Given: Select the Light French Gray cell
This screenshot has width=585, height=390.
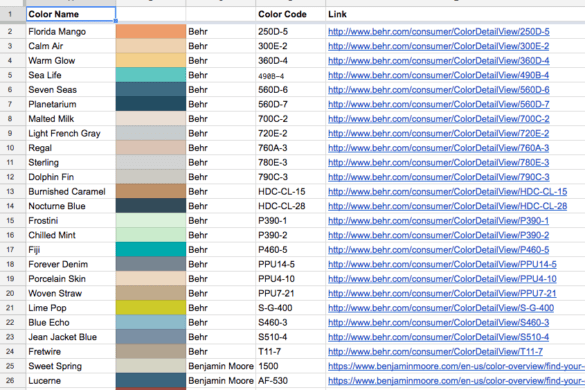Looking at the screenshot, I should click(x=71, y=134).
